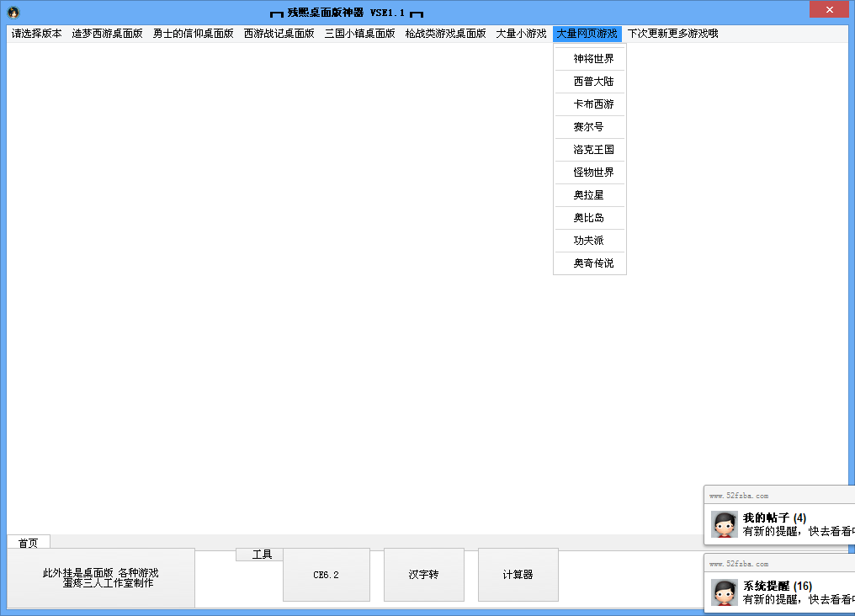Switch to the 首页 tab
This screenshot has height=616, width=855.
click(29, 543)
